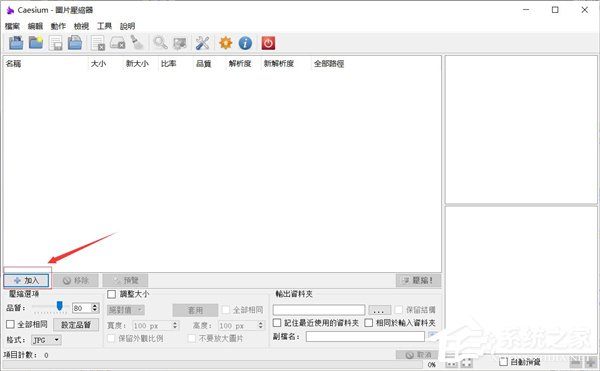Toggle the 保留外觀比例 checkbox
600x371 pixels.
(111, 338)
